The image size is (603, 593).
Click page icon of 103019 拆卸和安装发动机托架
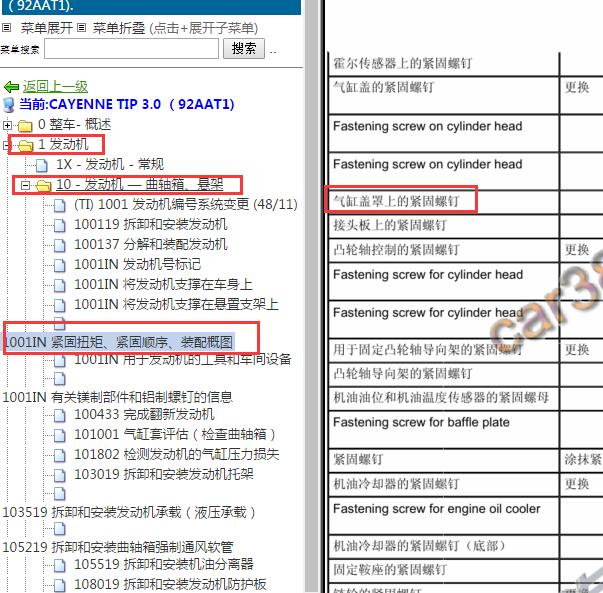60,476
